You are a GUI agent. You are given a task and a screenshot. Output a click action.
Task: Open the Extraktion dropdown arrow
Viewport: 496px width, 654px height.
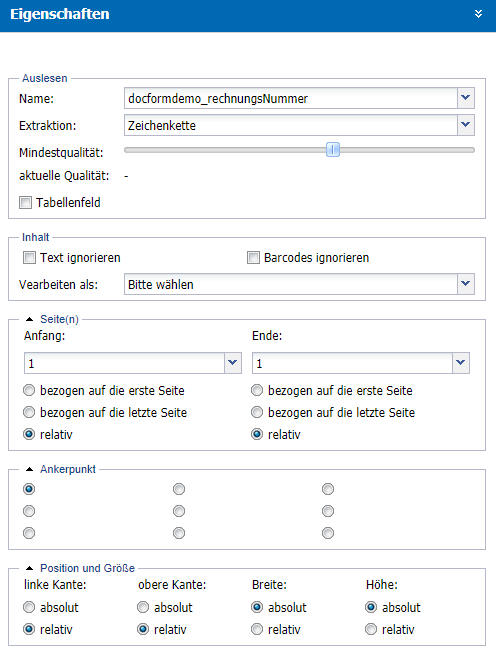(x=466, y=125)
